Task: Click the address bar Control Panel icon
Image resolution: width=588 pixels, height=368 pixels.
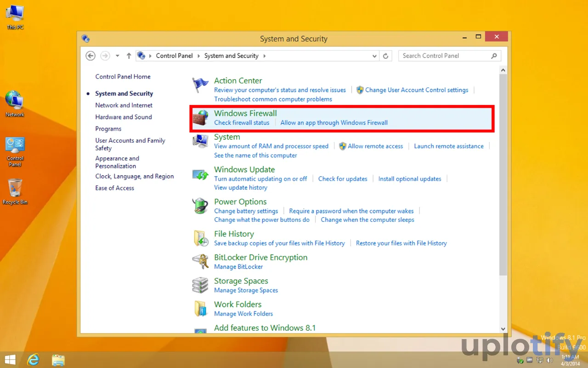Action: coord(141,56)
